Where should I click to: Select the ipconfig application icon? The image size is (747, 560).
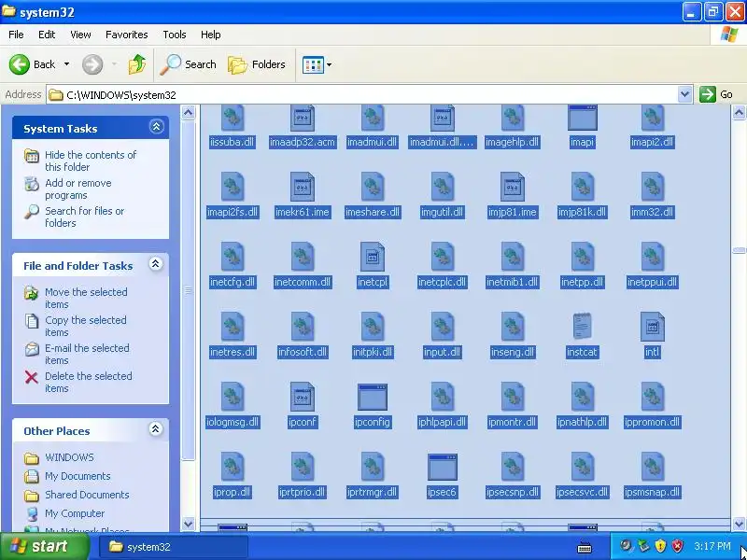pos(373,398)
